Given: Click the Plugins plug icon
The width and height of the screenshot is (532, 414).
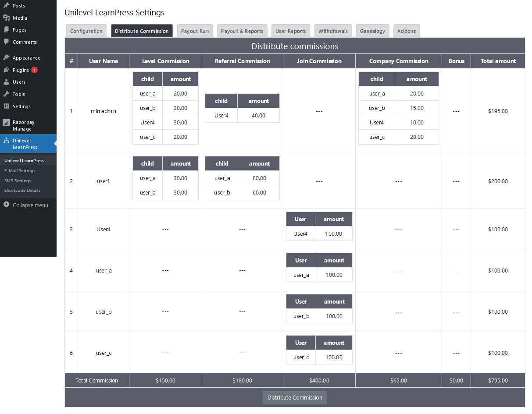Looking at the screenshot, I should point(6,70).
